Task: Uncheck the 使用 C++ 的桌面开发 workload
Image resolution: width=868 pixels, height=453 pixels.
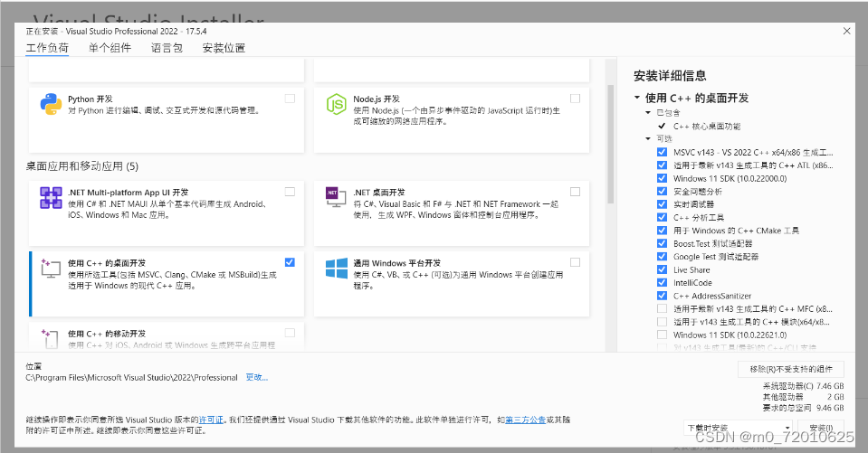Action: click(290, 262)
